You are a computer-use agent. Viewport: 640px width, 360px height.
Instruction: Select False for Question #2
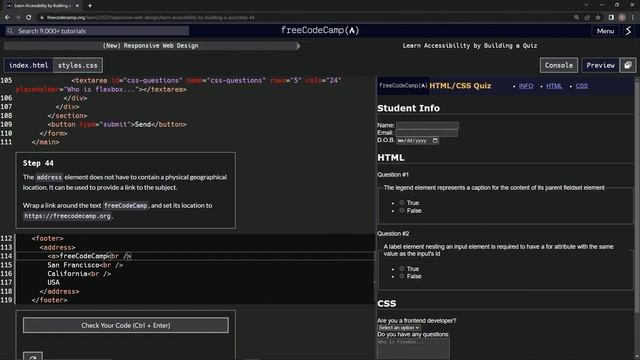click(x=402, y=276)
